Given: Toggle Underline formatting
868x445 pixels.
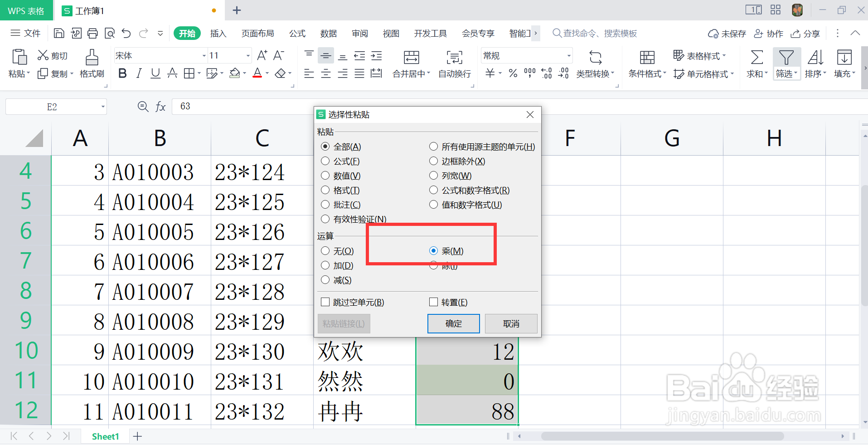Looking at the screenshot, I should pos(155,73).
